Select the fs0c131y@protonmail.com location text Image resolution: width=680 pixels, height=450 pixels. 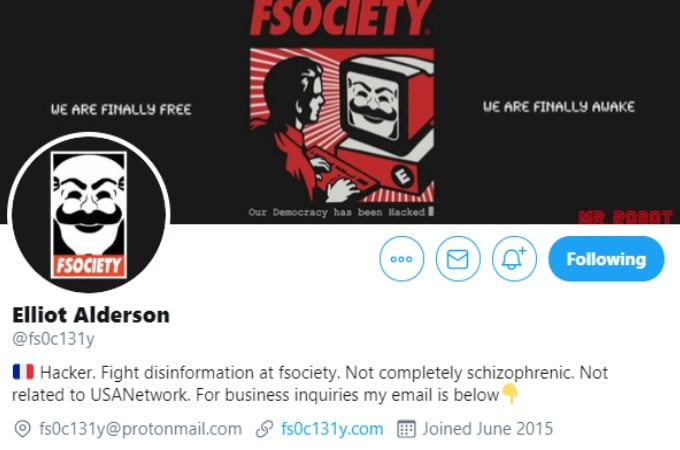tap(141, 429)
